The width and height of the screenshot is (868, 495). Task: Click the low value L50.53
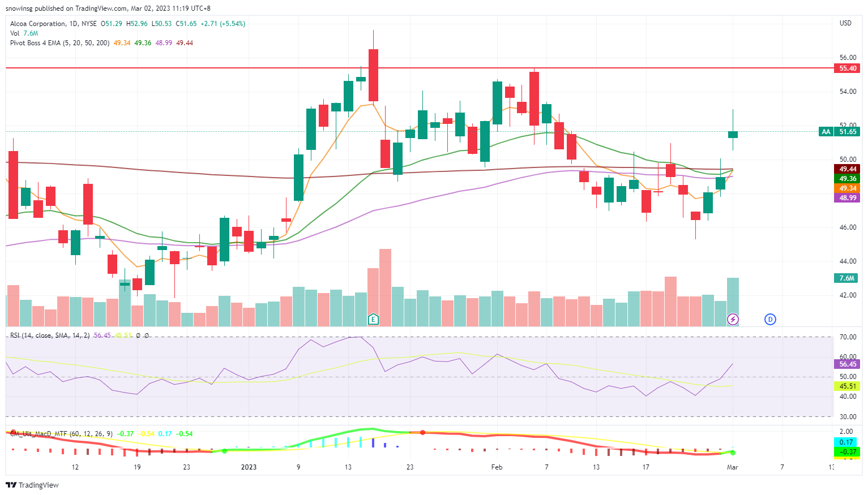click(x=161, y=24)
